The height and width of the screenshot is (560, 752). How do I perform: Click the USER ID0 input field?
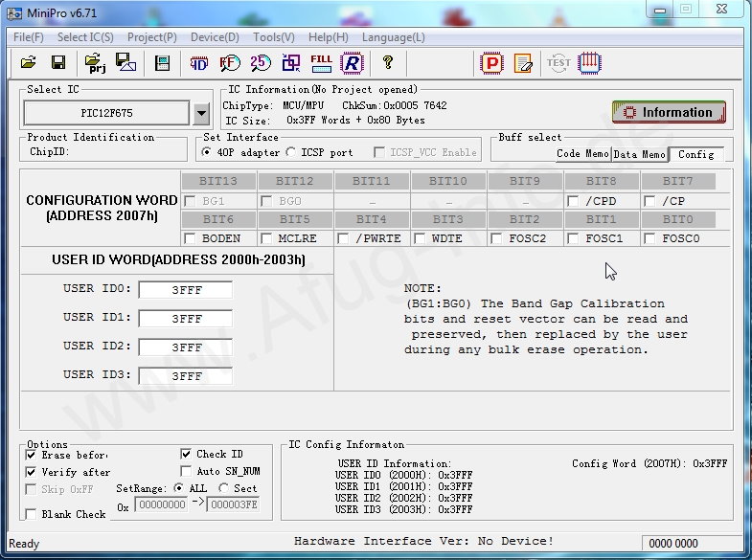point(186,290)
